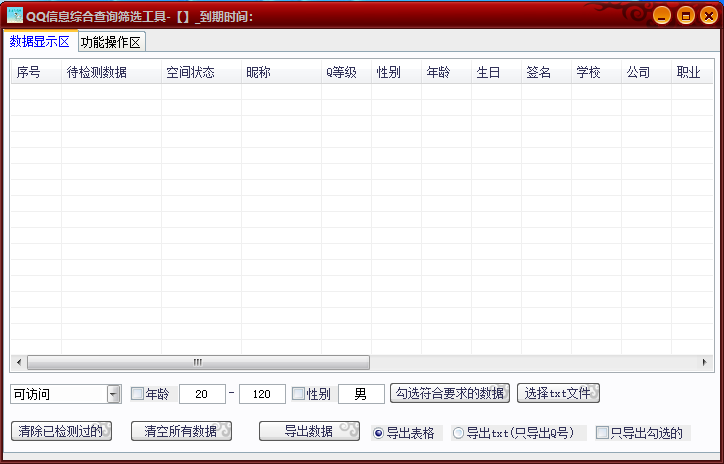Click the 清除已检测过的 button
724x464 pixels.
[x=61, y=431]
